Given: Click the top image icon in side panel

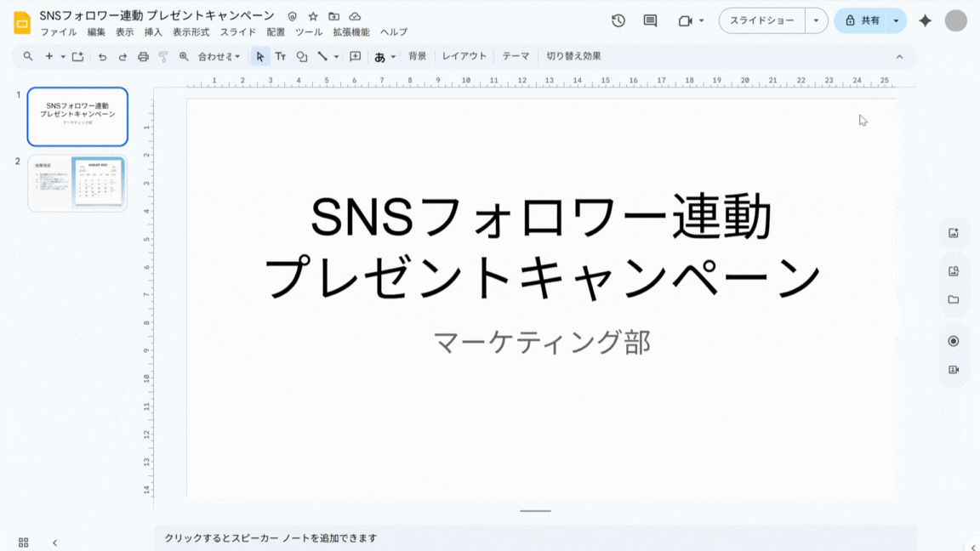Looking at the screenshot, I should (953, 233).
